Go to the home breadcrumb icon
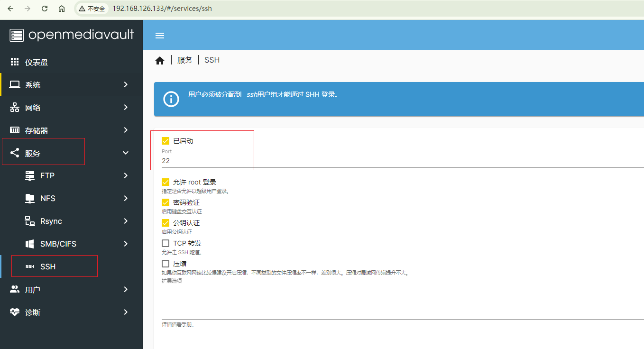 coord(160,60)
